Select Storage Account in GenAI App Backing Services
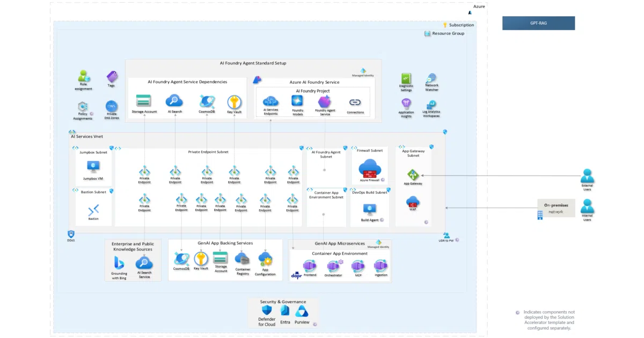Screen dimensions: 644x338 coord(221,258)
